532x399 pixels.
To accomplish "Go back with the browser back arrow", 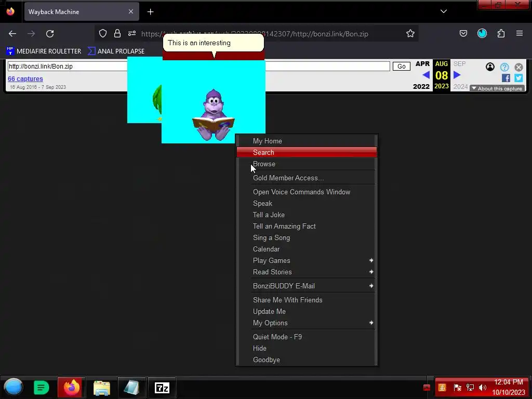I will pyautogui.click(x=12, y=34).
